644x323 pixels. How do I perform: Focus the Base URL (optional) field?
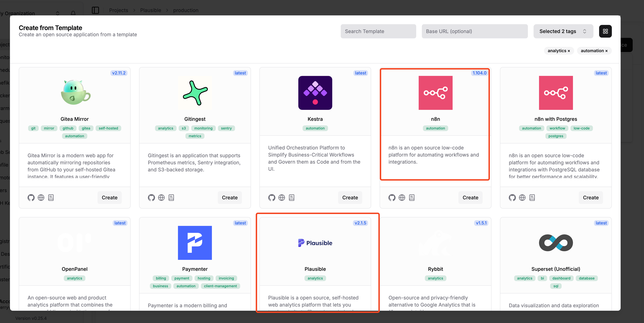(x=475, y=31)
